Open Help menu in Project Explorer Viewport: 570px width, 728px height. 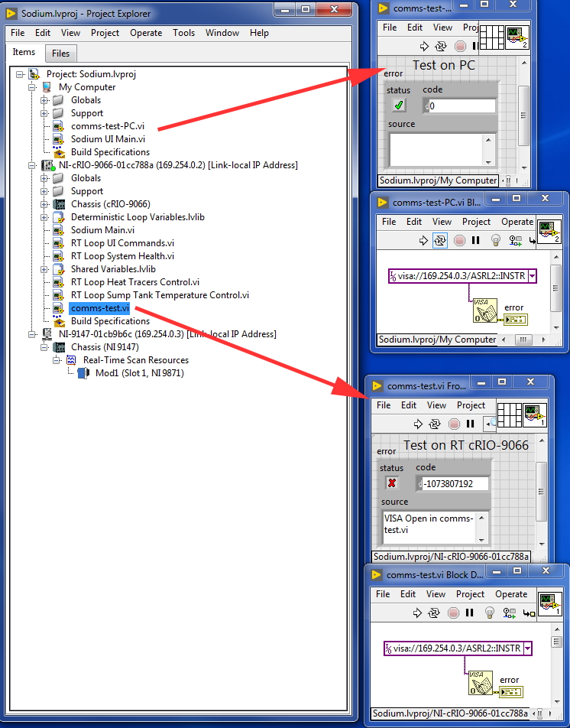click(x=259, y=33)
